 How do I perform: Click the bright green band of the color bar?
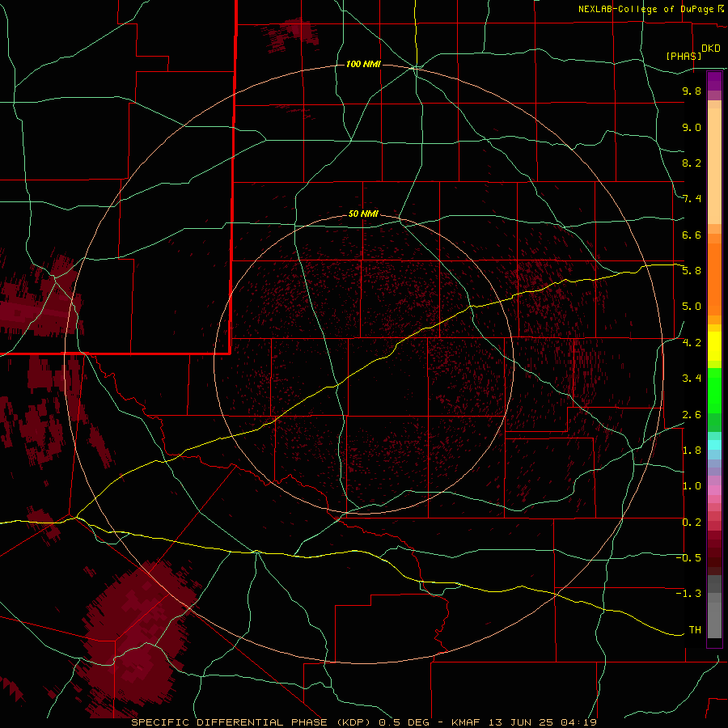[x=714, y=390]
